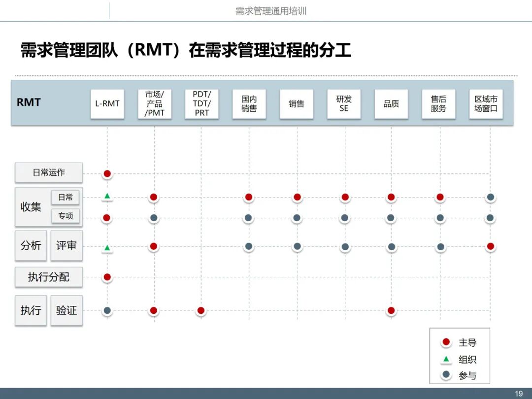Toggle the gray dot under L-RMT for 验证
This screenshot has width=532, height=399.
pyautogui.click(x=106, y=310)
